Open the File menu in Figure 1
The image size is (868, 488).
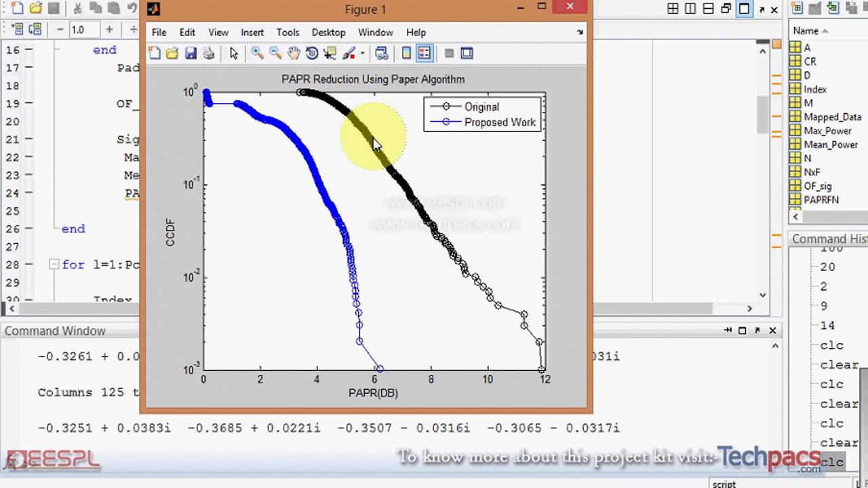(x=159, y=32)
